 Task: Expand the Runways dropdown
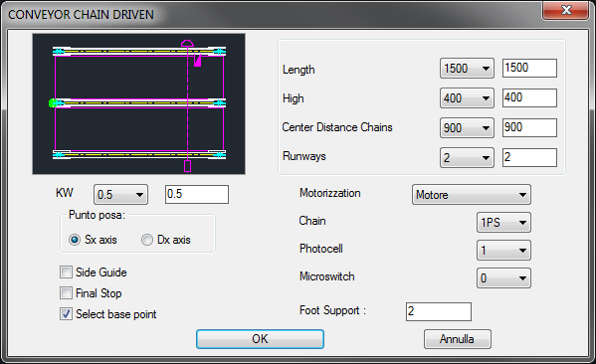tap(467, 157)
